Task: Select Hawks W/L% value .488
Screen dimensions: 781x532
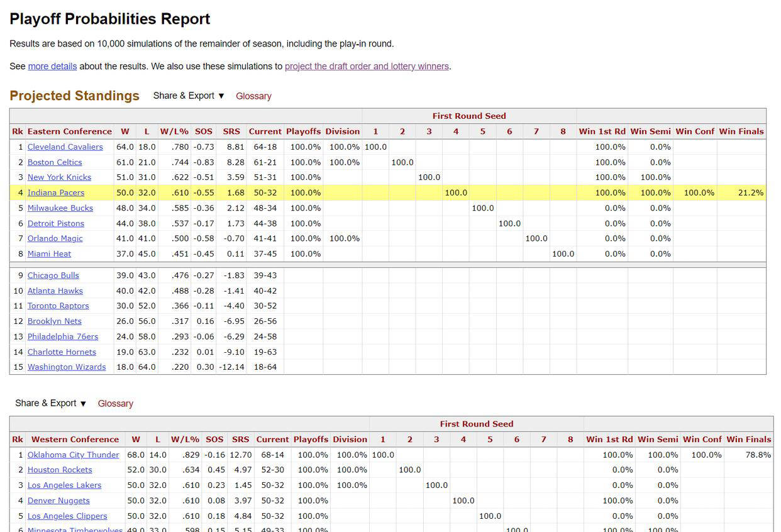Action: point(174,291)
